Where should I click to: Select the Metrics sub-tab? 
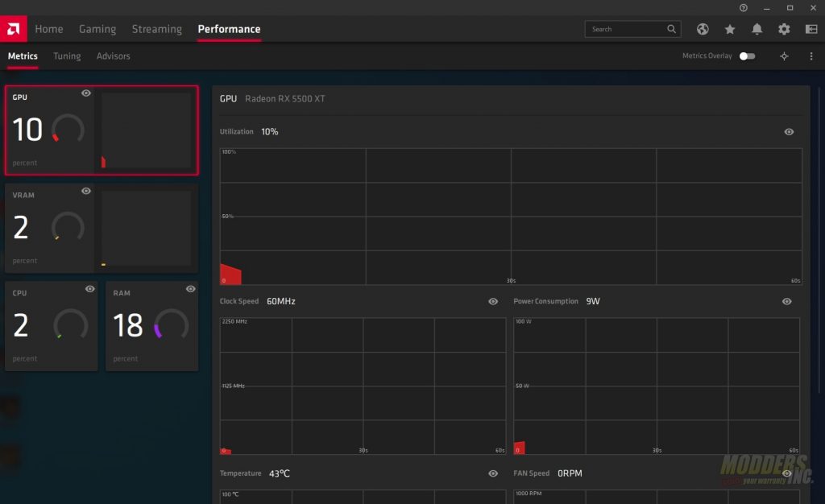(23, 56)
